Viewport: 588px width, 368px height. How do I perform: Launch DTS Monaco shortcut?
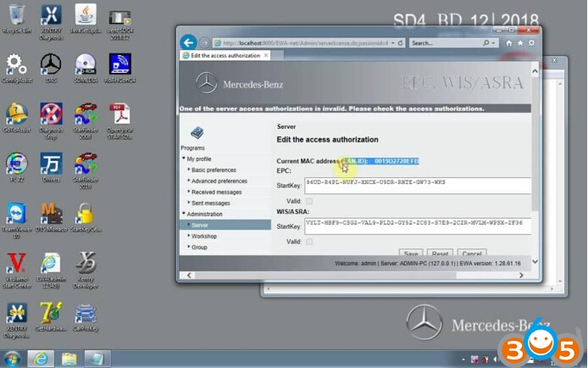[x=51, y=217]
